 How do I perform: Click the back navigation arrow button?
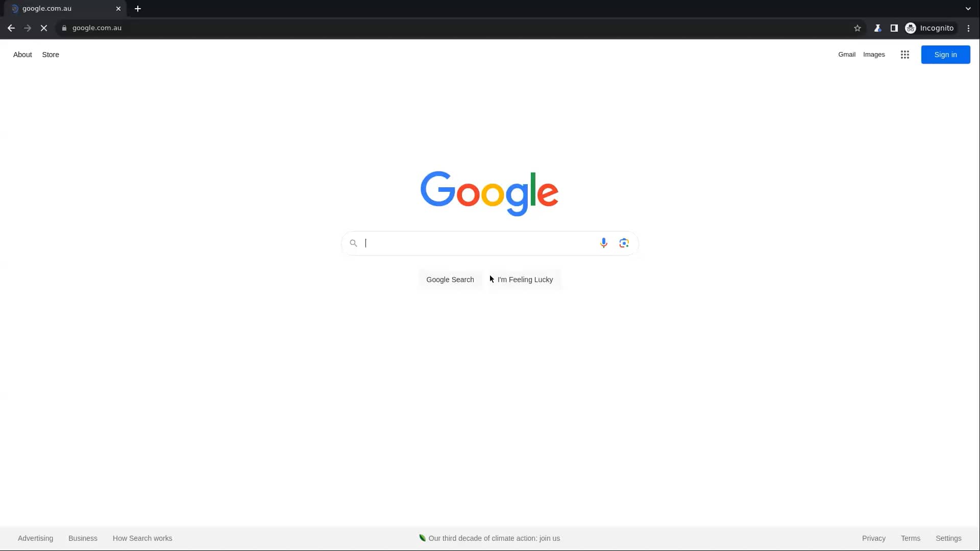tap(11, 28)
